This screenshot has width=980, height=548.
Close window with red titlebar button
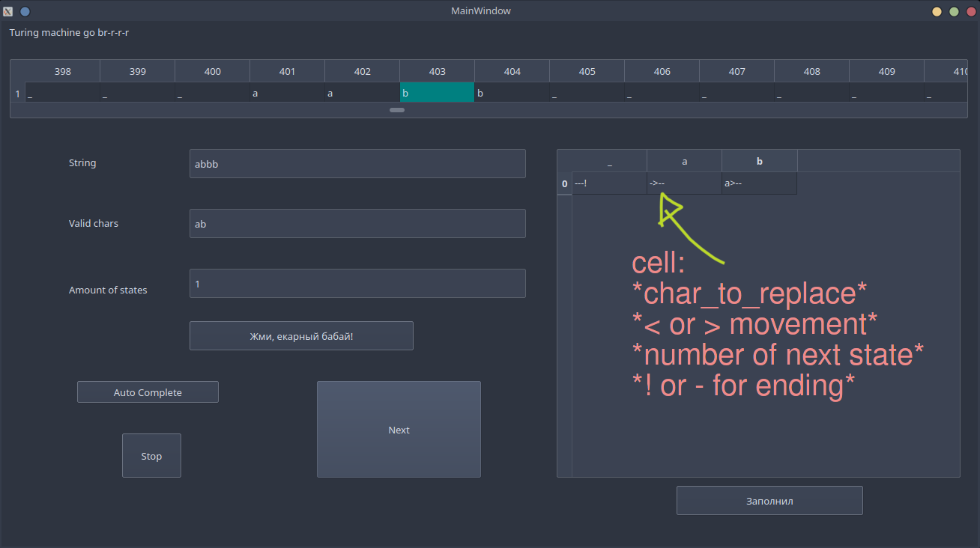(970, 11)
